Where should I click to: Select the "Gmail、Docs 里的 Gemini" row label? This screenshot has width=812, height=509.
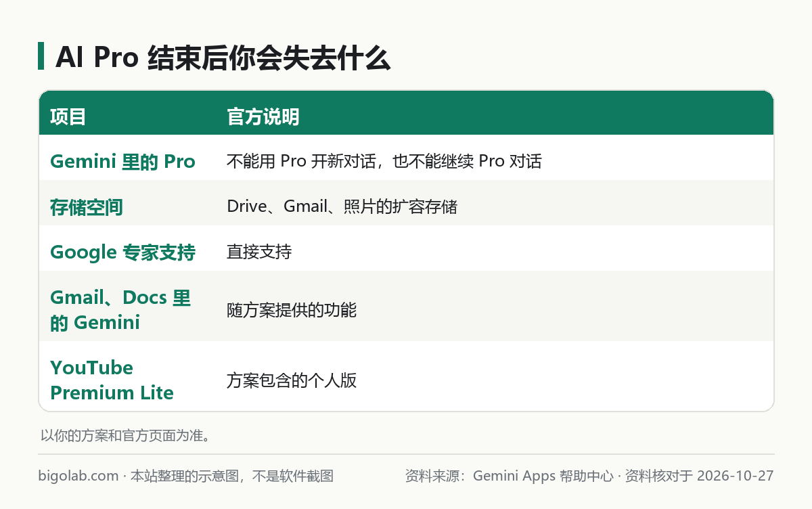(120, 310)
